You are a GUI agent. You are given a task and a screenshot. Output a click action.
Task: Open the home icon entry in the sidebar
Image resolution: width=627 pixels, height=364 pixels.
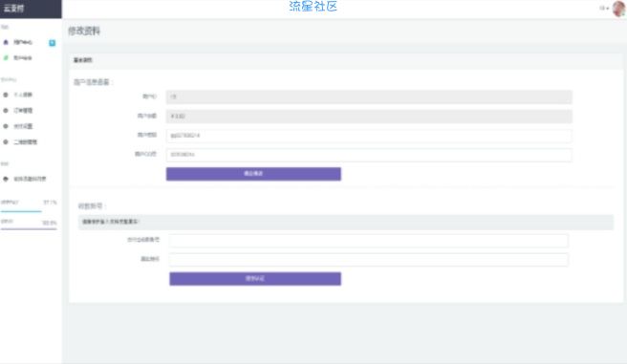(6, 42)
